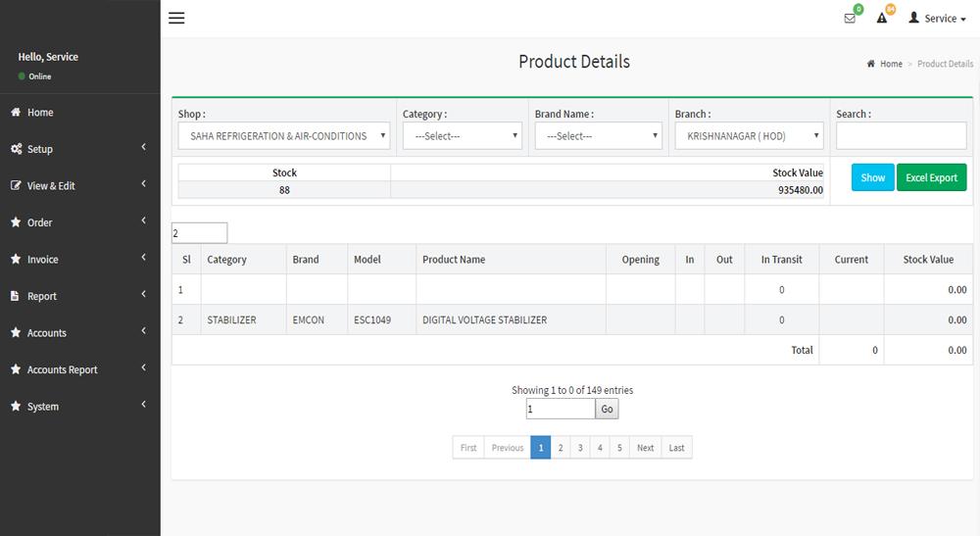The height and width of the screenshot is (536, 980).
Task: Click the Go button for page jump
Action: (x=607, y=410)
